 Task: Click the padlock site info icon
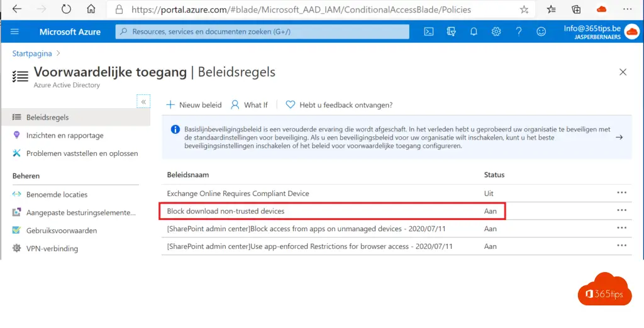[119, 9]
